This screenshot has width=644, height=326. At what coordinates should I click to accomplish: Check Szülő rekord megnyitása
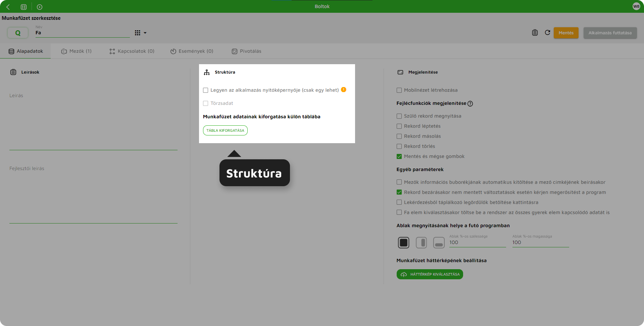click(x=399, y=116)
